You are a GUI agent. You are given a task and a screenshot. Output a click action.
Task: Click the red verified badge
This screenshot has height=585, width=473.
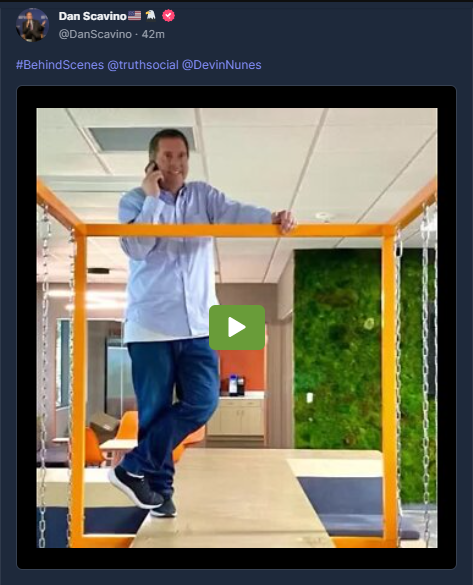[169, 16]
